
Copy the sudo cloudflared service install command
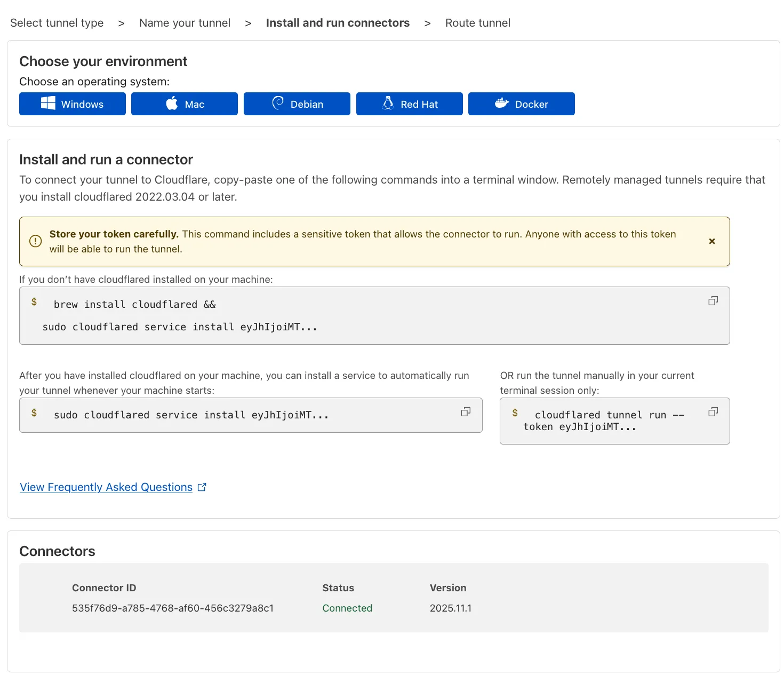pyautogui.click(x=466, y=411)
